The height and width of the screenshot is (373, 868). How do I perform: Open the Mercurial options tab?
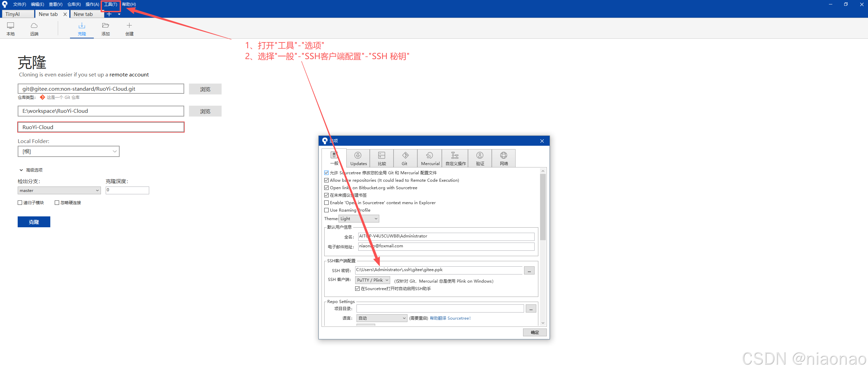click(x=430, y=158)
